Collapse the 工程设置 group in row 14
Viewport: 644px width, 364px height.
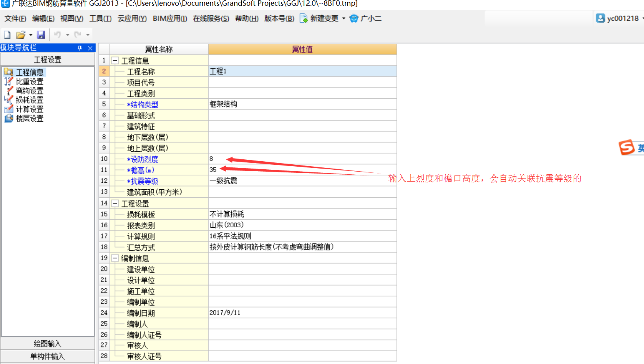[115, 203]
